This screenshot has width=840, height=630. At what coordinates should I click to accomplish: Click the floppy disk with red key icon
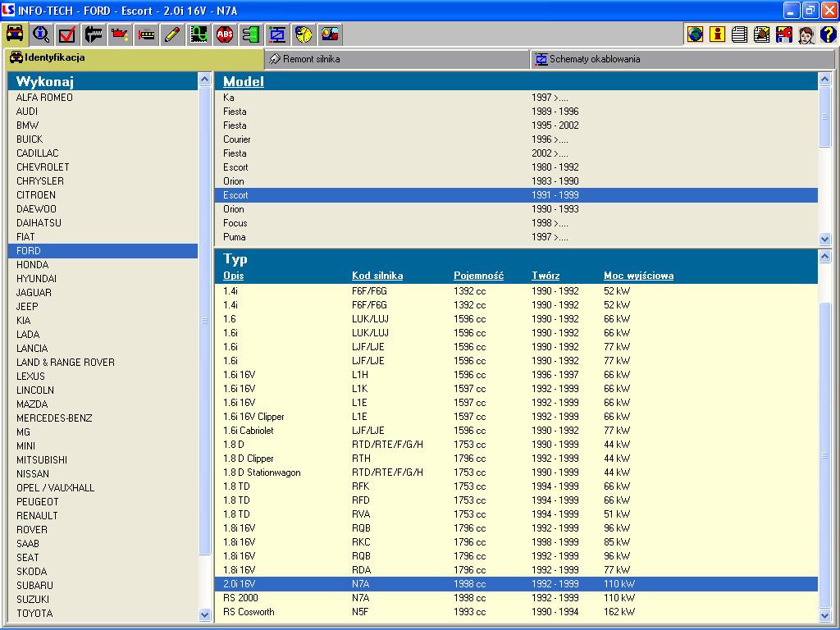coord(783,34)
